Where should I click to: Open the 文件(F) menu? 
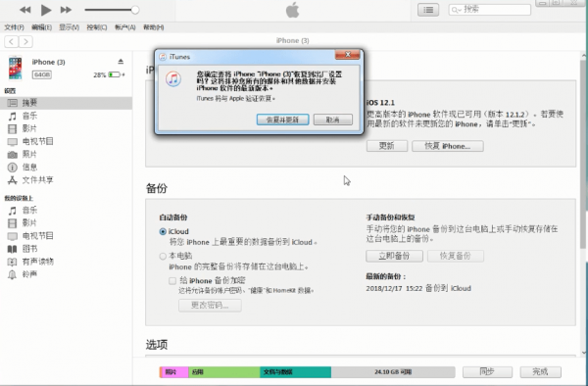[15, 27]
